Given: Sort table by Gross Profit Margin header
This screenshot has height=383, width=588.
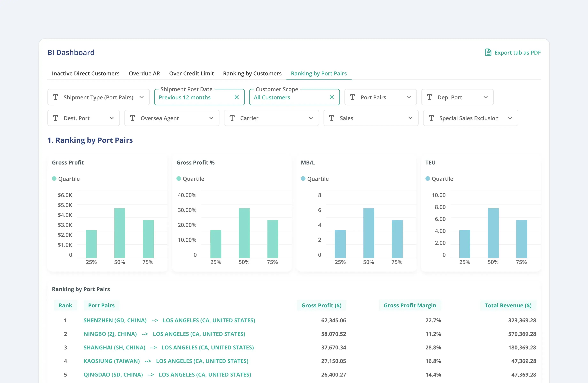Looking at the screenshot, I should click(x=410, y=305).
